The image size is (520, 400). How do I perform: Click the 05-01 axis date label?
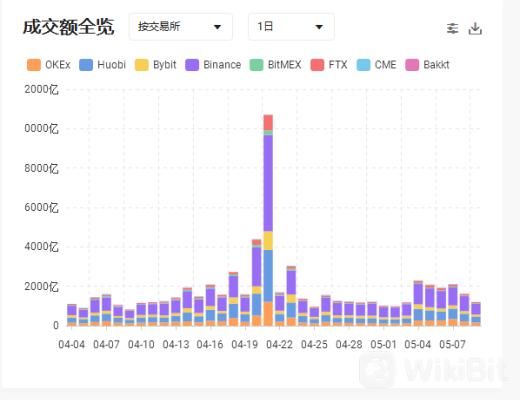tap(383, 344)
